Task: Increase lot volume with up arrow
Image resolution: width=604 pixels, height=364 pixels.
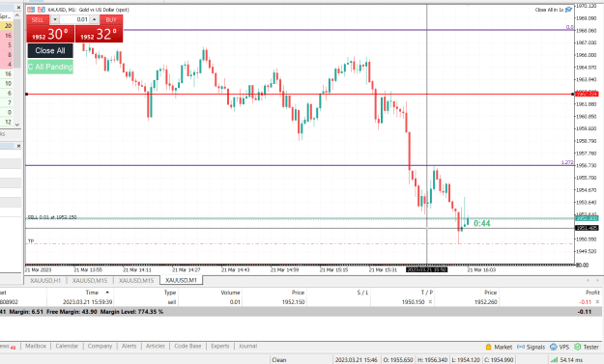Action: pos(94,19)
